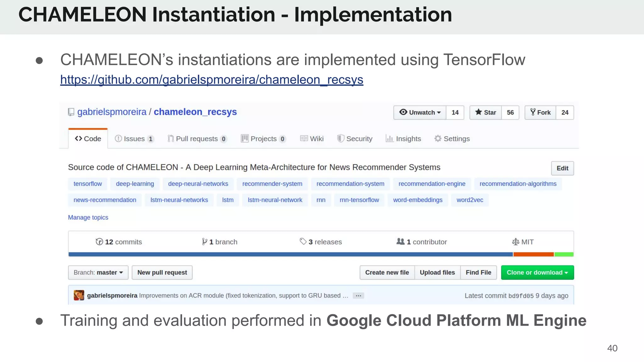
Task: Select the recommender-system topic tag
Action: pos(272,184)
